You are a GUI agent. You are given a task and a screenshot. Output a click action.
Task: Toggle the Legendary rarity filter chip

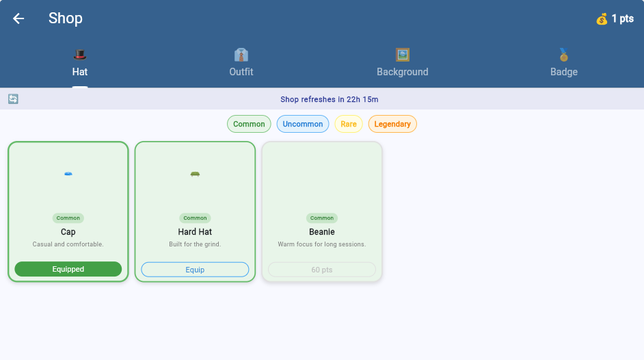(392, 124)
